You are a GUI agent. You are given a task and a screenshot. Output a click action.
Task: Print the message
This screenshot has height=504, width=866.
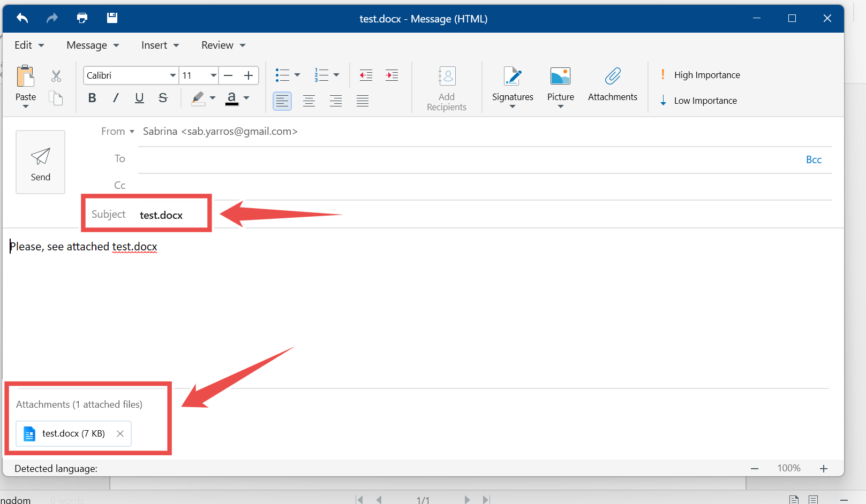[82, 18]
